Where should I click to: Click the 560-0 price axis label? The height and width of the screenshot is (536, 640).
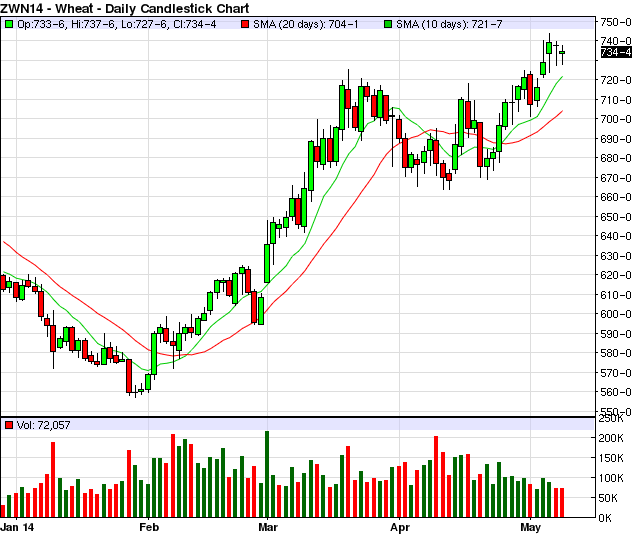pyautogui.click(x=616, y=392)
